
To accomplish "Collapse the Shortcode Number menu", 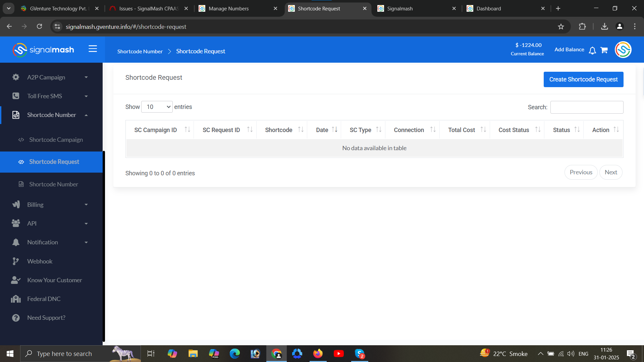I will (x=86, y=115).
